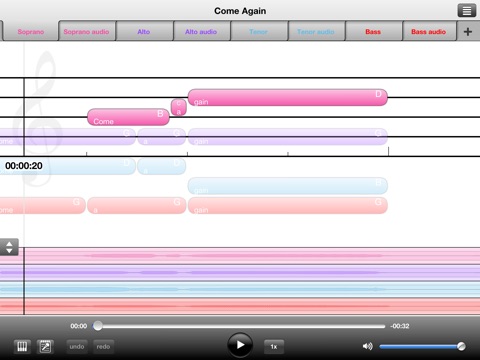The height and width of the screenshot is (360, 480).
Task: Toggle the up/down panel resize arrows
Action: (x=9, y=247)
